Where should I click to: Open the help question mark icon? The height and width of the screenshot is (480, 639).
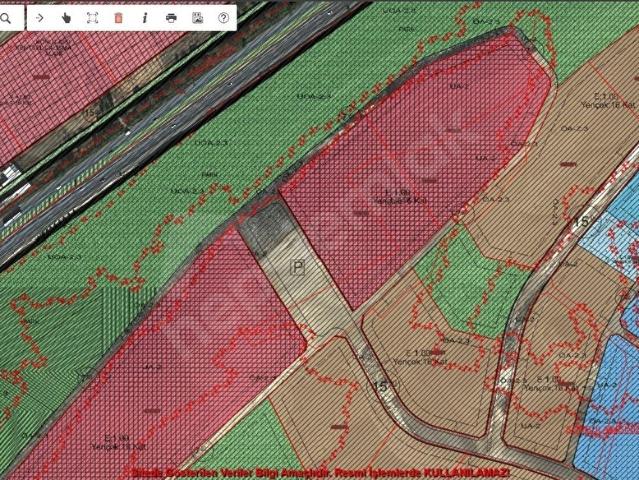(223, 18)
